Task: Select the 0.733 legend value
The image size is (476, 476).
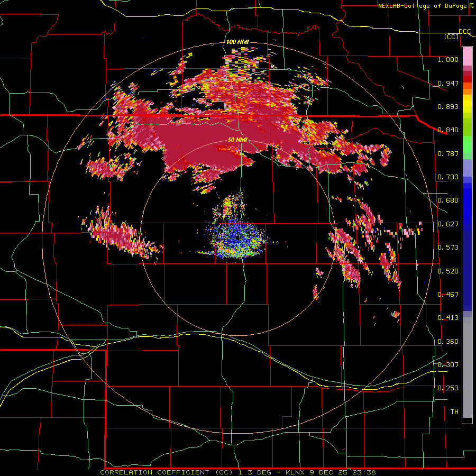Action: pos(448,177)
